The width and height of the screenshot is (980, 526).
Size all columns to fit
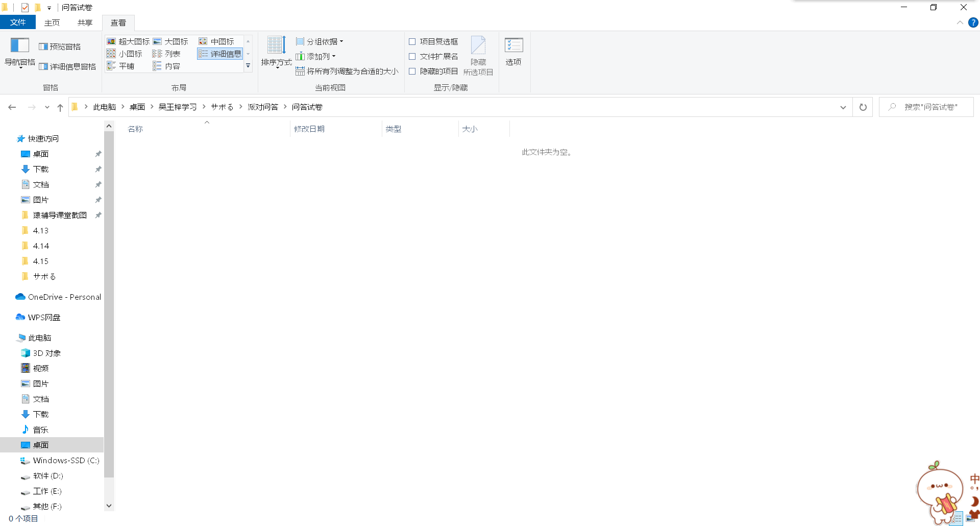coord(347,71)
